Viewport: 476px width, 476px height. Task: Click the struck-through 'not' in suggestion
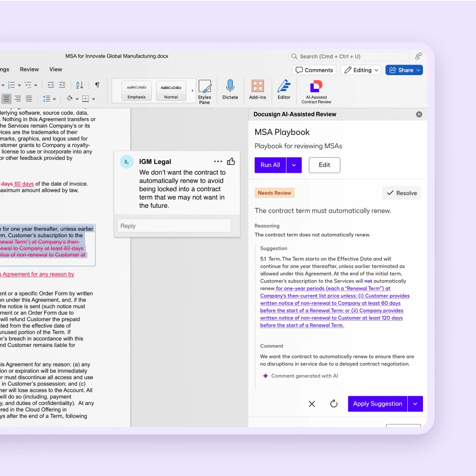coord(369,282)
